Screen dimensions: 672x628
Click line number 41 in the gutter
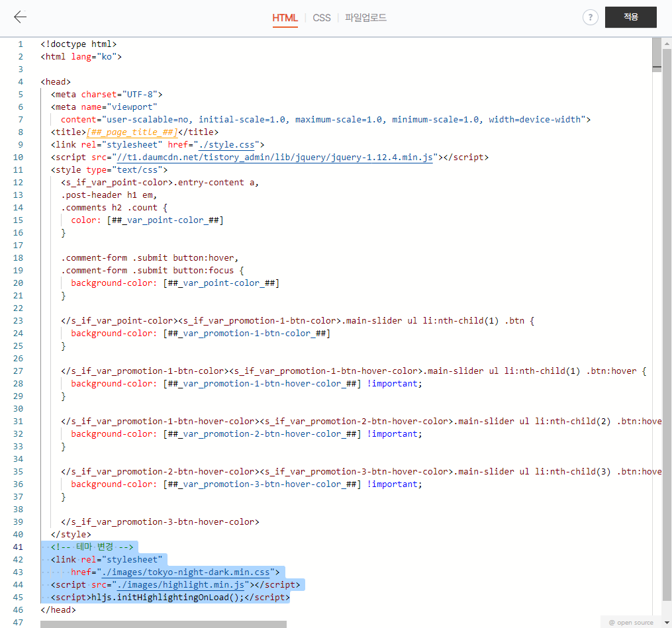coord(18,547)
